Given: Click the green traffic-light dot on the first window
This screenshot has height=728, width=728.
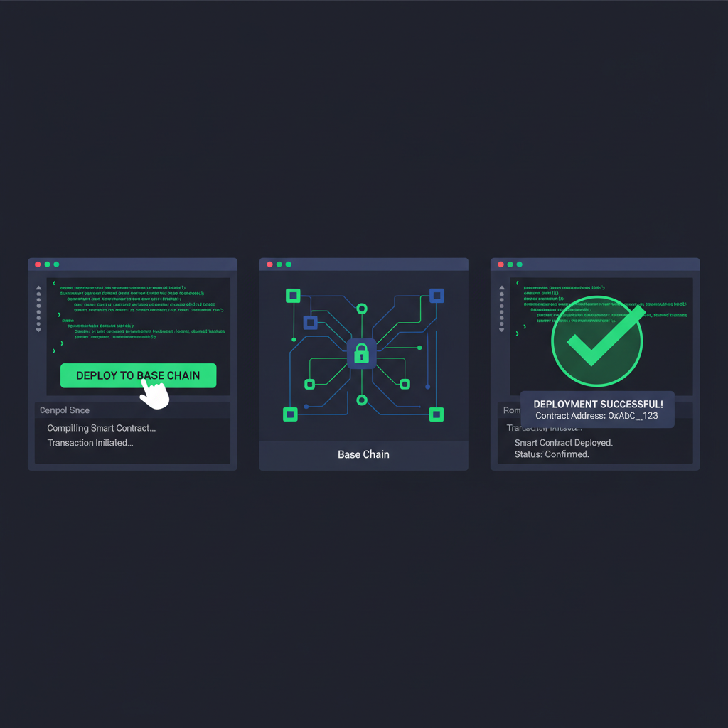Looking at the screenshot, I should 56,264.
